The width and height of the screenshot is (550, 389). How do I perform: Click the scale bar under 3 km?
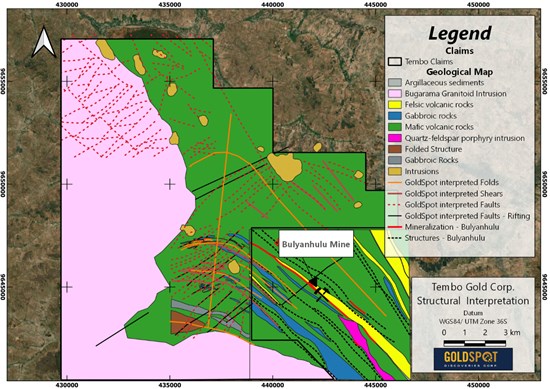475,343
